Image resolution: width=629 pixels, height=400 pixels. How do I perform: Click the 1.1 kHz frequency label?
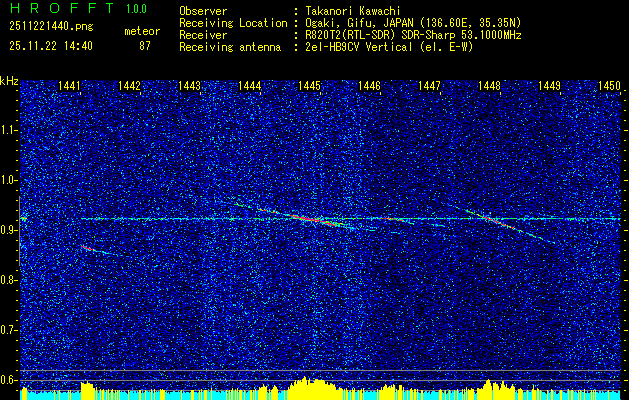(x=8, y=130)
